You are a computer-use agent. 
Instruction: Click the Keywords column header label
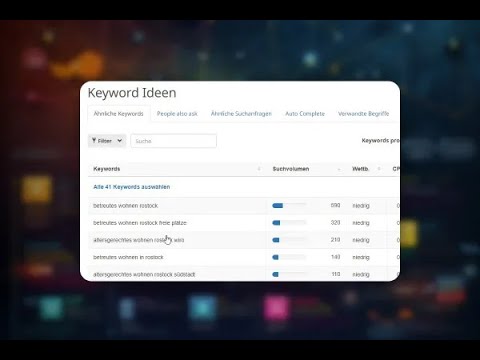107,169
